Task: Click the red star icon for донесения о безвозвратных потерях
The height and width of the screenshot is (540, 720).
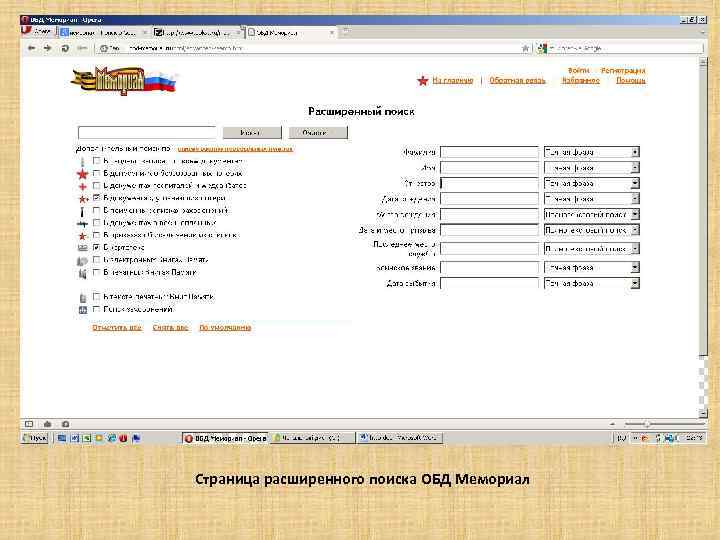Action: click(x=82, y=174)
